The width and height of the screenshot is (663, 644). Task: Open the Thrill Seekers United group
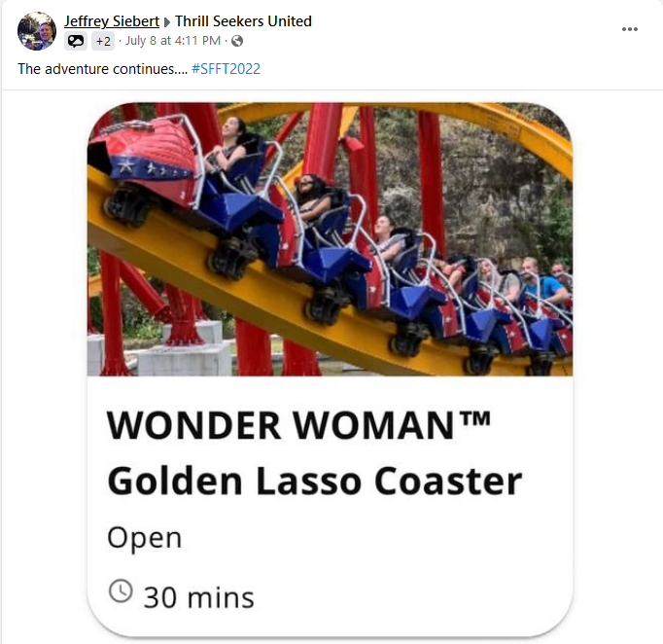[243, 21]
